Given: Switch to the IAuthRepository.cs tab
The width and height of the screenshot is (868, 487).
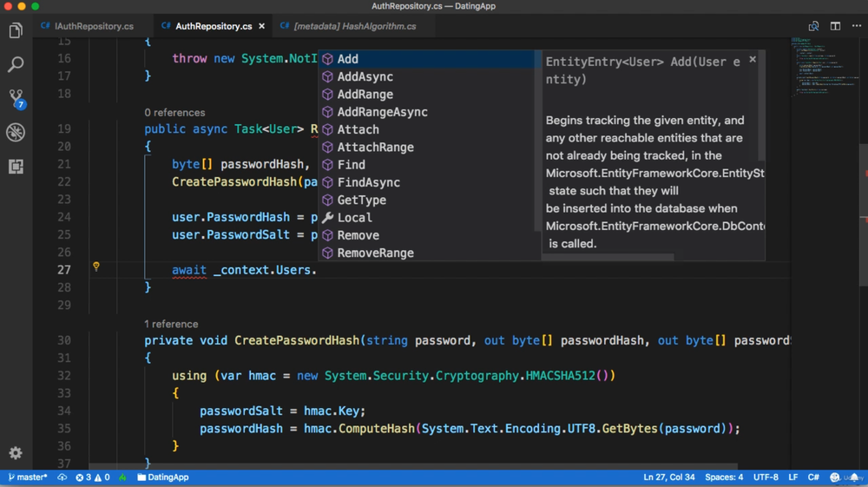Looking at the screenshot, I should click(x=93, y=26).
